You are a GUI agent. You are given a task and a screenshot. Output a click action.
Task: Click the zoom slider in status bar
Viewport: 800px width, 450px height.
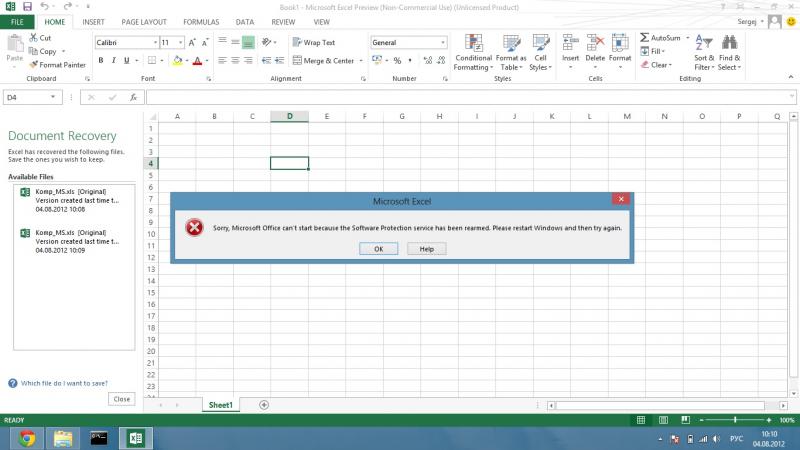(x=735, y=420)
